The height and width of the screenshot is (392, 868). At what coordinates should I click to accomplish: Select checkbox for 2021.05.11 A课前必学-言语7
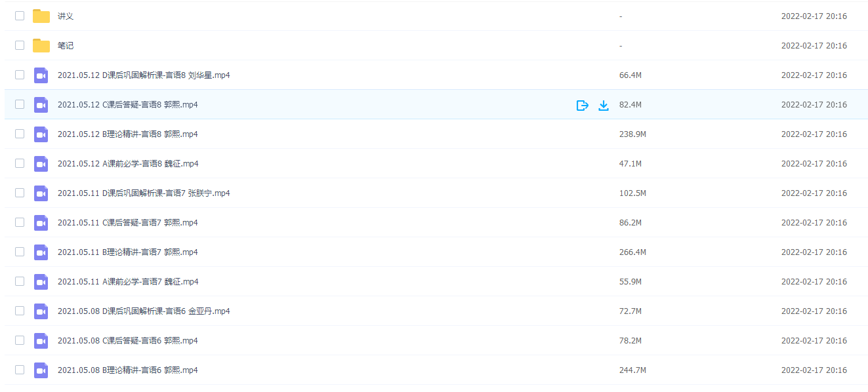20,281
